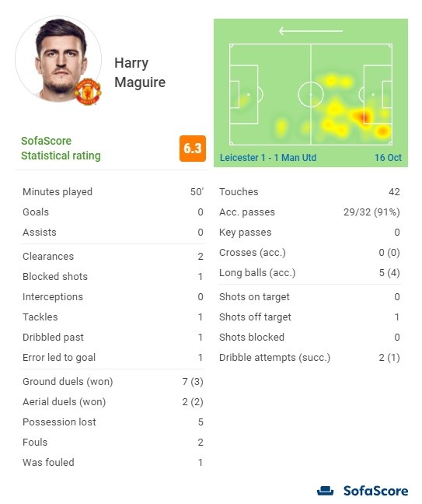Click the orange 6.3 rating badge
Screen dimensions: 422x504
(193, 149)
